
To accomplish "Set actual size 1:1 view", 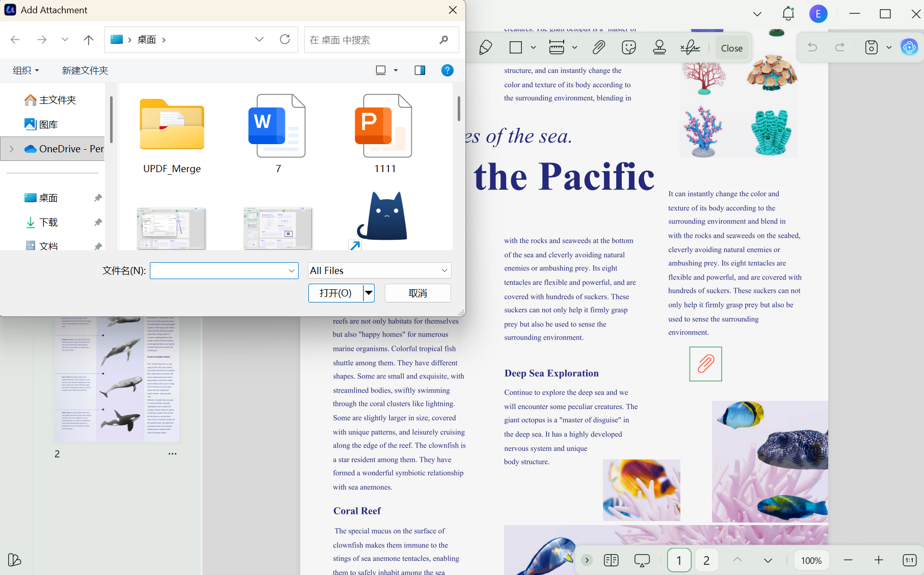I will coord(909,560).
